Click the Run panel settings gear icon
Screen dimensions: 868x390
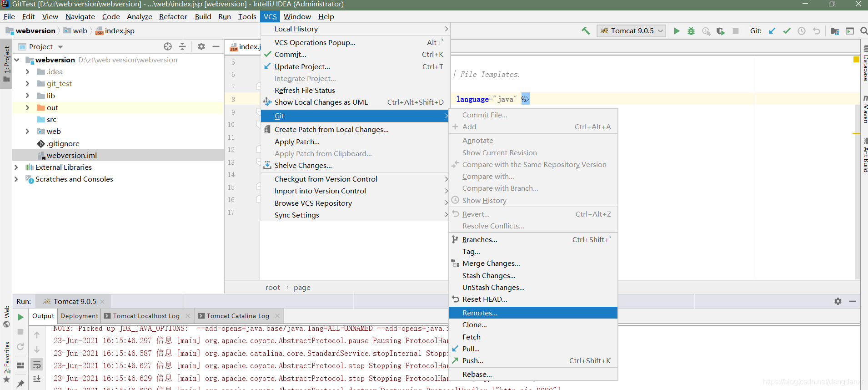[x=838, y=301]
